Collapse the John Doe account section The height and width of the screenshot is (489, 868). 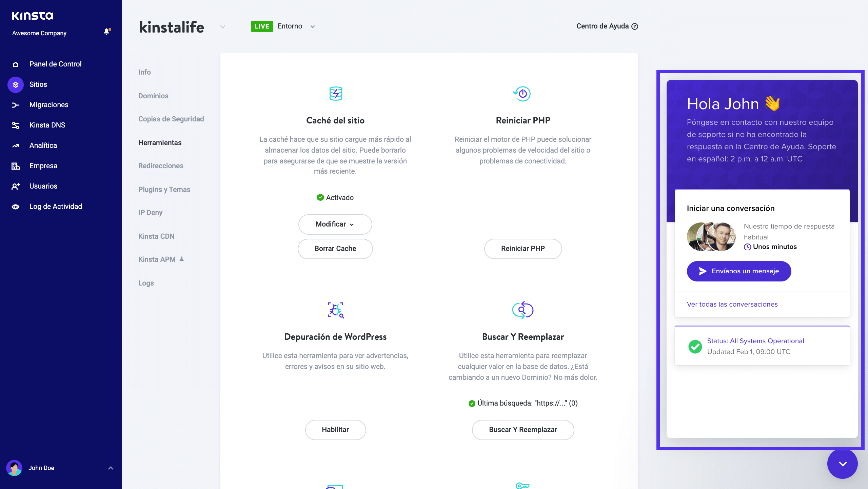[x=111, y=468]
